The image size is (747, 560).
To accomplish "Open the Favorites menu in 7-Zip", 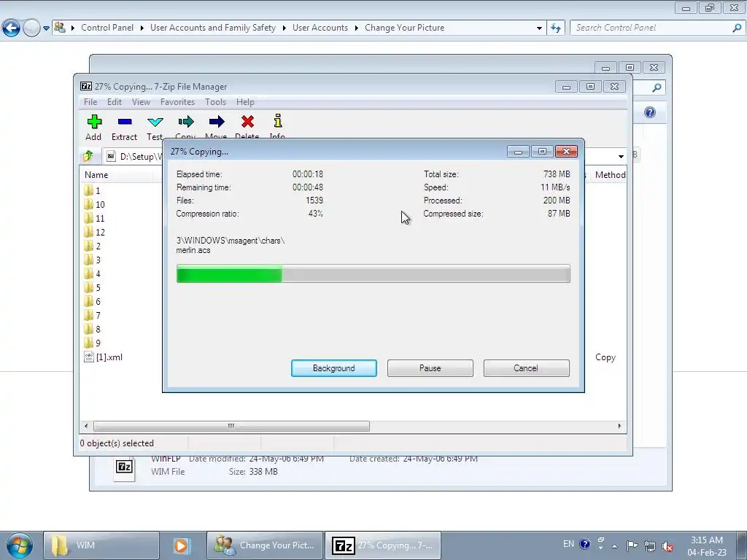I will (x=177, y=102).
